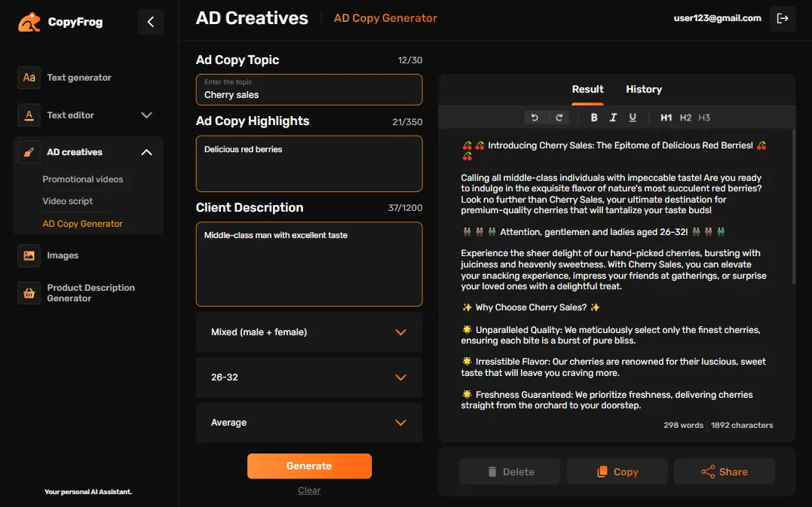Open the gender selection dropdown
Screen dimensions: 812x507
click(x=309, y=331)
